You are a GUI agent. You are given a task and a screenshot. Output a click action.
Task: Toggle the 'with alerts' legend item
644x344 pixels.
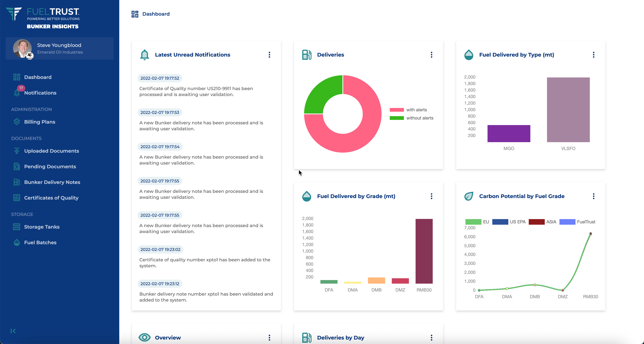[408, 110]
